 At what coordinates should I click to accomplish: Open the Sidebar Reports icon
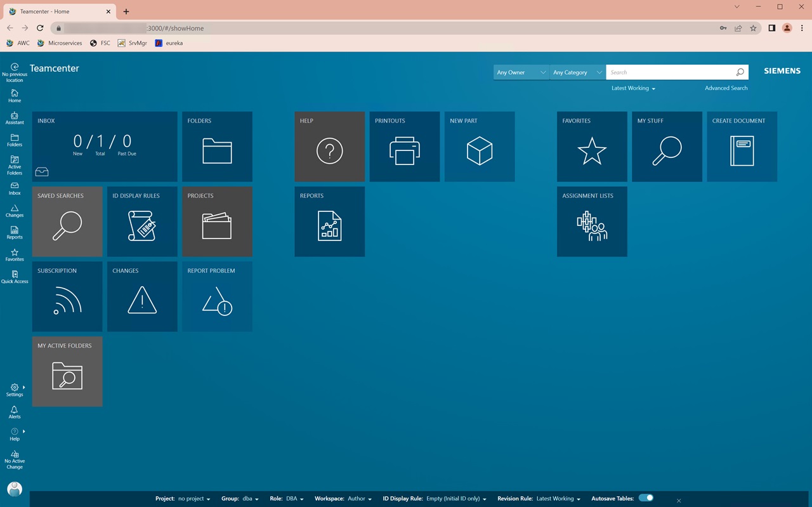15,233
